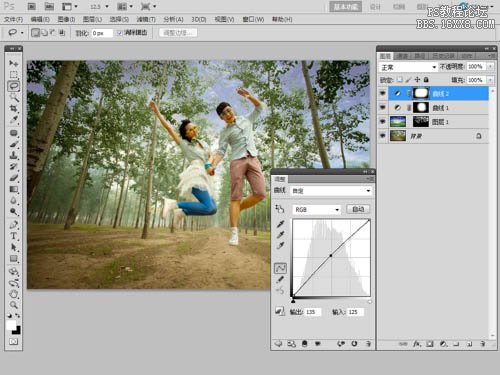The width and height of the screenshot is (500, 375).
Task: Select the Blur tool
Action: (x=14, y=201)
